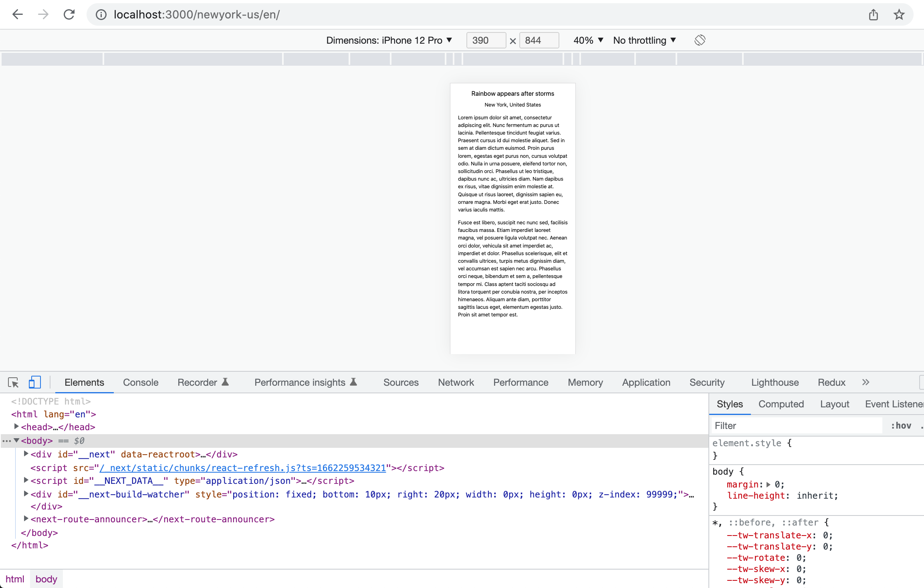Viewport: 924px width, 588px height.
Task: Open the Network tab
Action: 456,383
